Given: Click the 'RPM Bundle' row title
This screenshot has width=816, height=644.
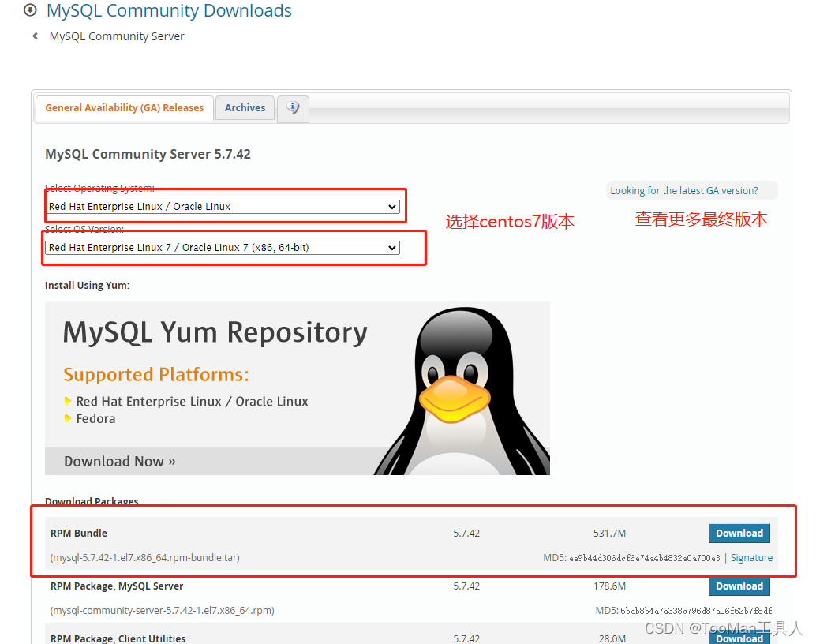Looking at the screenshot, I should coord(79,533).
